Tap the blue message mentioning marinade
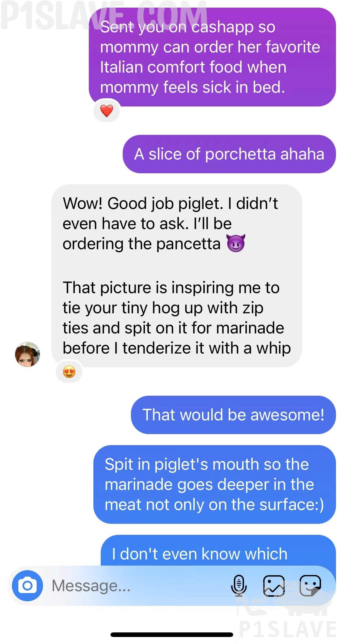 tap(214, 484)
